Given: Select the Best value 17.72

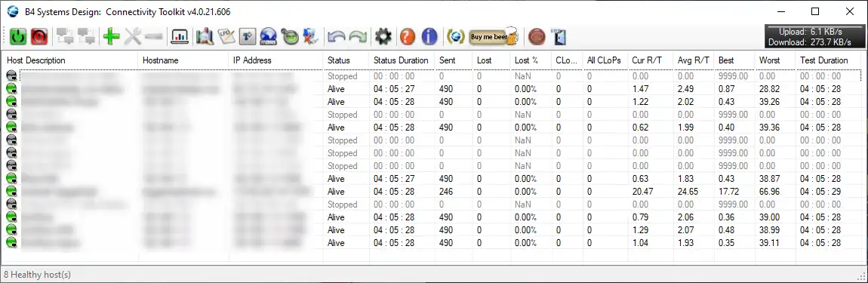Looking at the screenshot, I should coord(728,192).
